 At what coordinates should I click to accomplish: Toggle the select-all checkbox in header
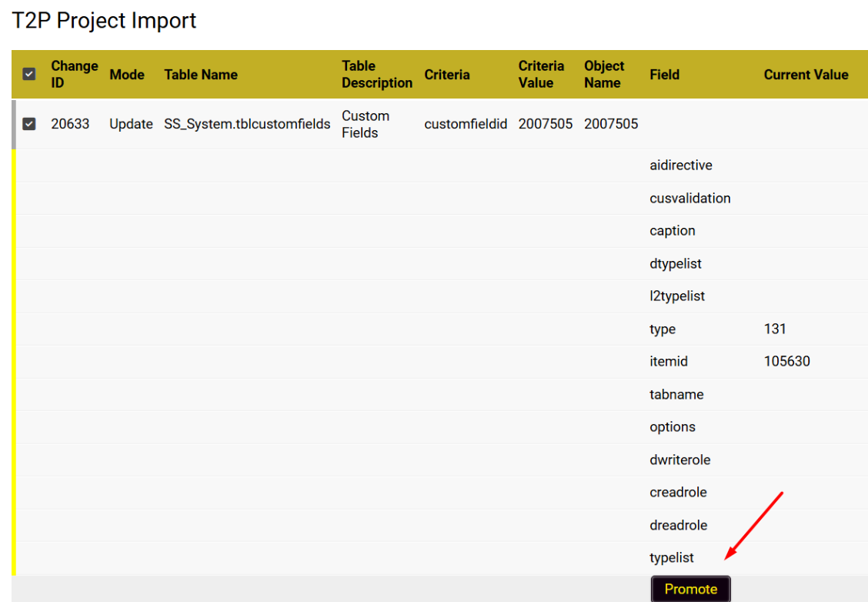(x=28, y=74)
